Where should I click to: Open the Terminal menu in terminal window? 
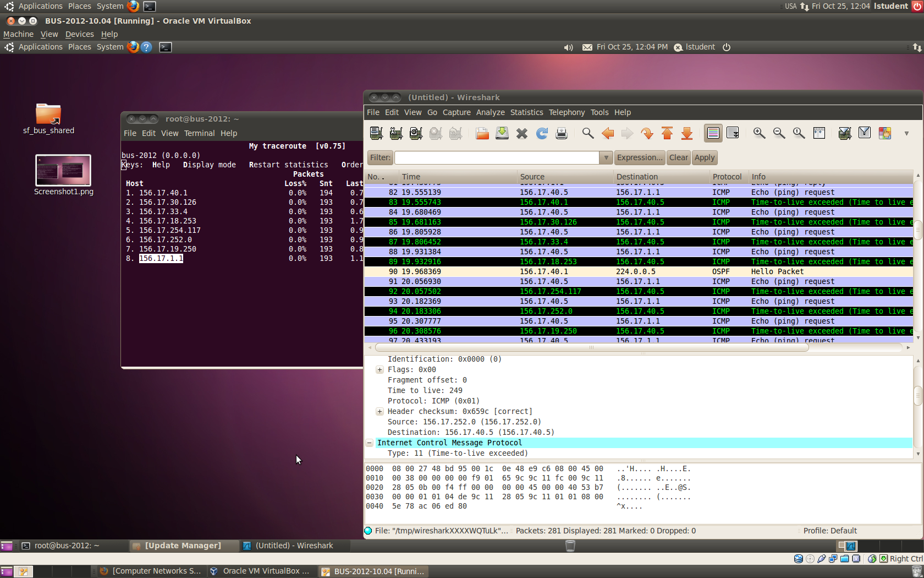coord(199,133)
